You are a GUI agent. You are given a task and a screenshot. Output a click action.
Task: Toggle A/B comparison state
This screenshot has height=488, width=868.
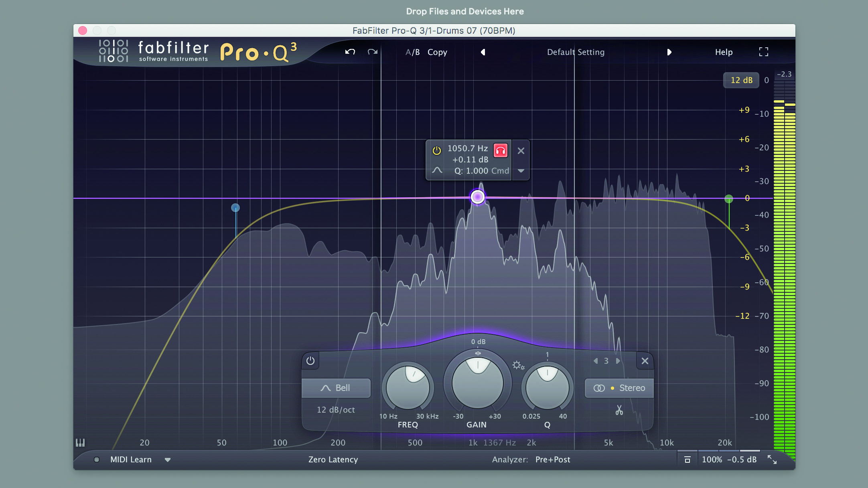point(412,52)
